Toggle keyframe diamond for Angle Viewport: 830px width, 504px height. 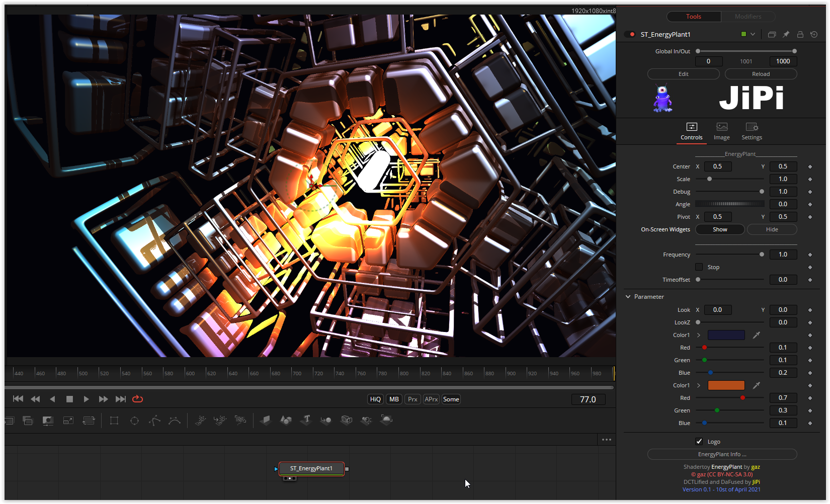tap(810, 204)
